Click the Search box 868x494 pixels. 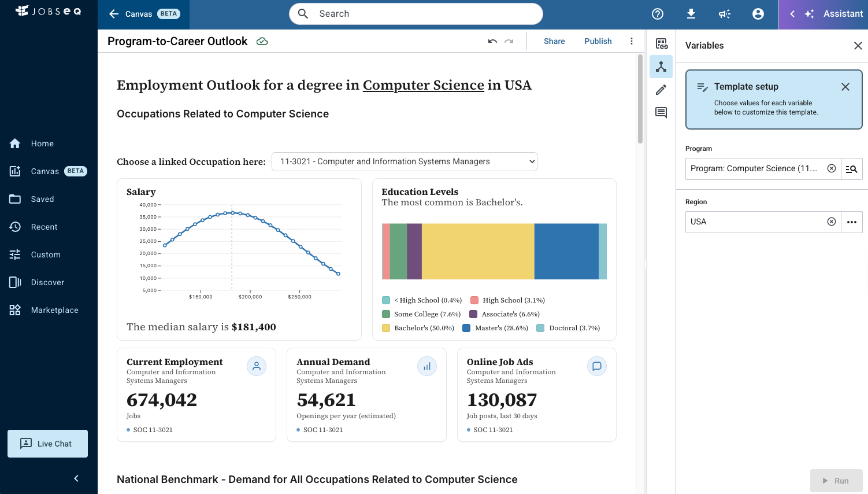point(416,14)
